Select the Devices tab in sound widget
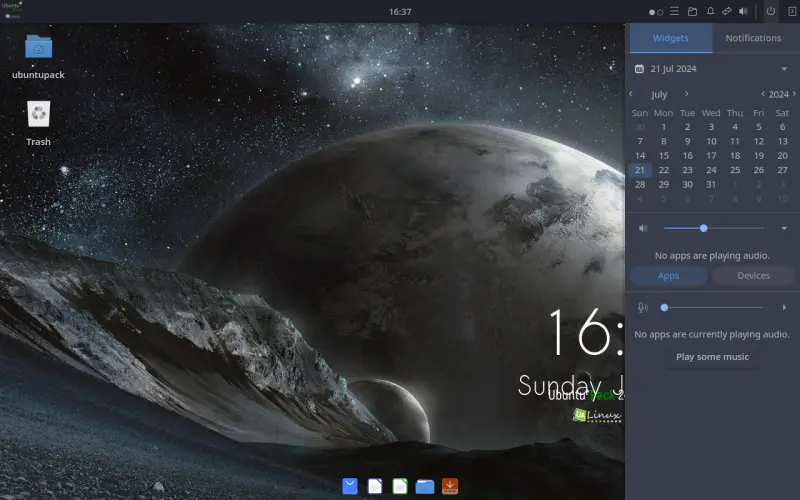Screen dimensions: 800x500 click(x=754, y=276)
